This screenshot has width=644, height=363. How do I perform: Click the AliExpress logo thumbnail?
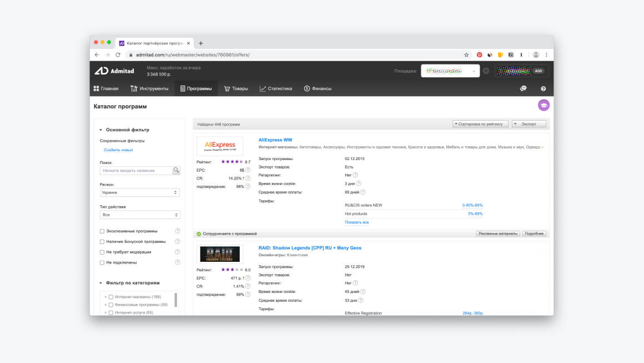pos(220,146)
